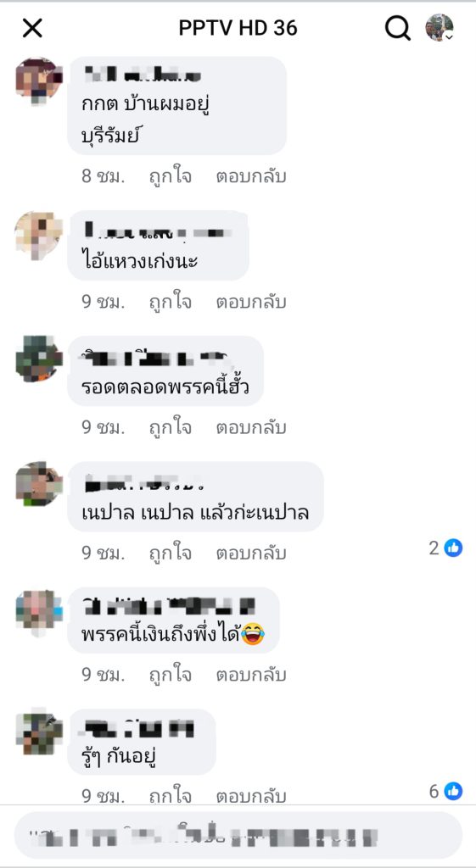Open avatar of the รอดตลอดพรรคนี้ฮั้ว commenter
Screen dimensions: 476x868
39,359
